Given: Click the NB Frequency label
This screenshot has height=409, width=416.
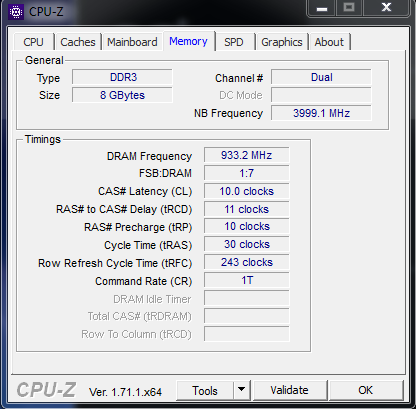Looking at the screenshot, I should [x=228, y=113].
